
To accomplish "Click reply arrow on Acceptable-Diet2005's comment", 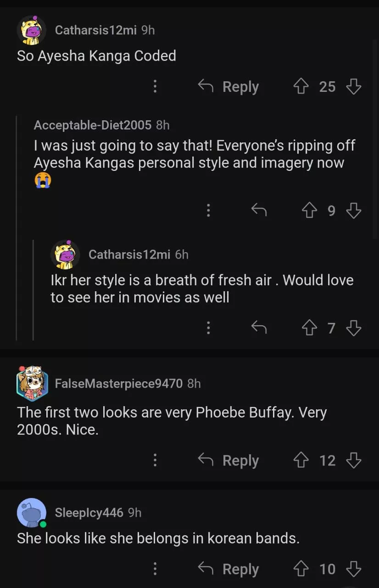I will click(259, 210).
